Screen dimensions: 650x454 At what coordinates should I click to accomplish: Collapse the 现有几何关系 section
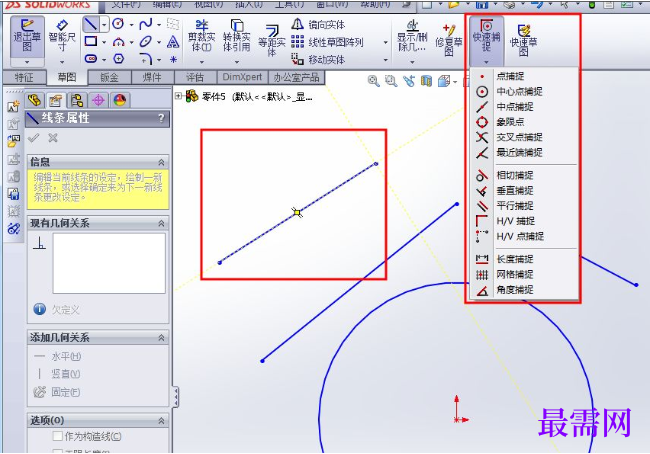click(161, 223)
